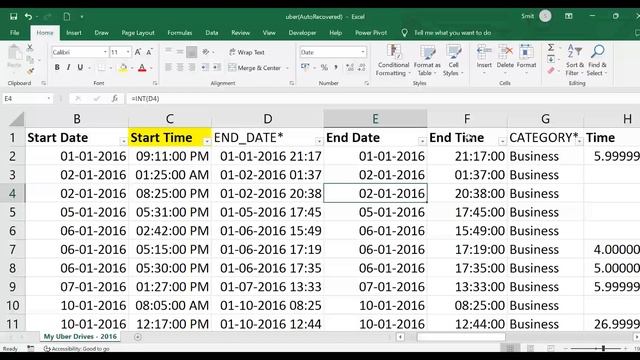Click the Ribbon Display Options icon
Viewport: 640px width, 360px height.
coord(569,16)
